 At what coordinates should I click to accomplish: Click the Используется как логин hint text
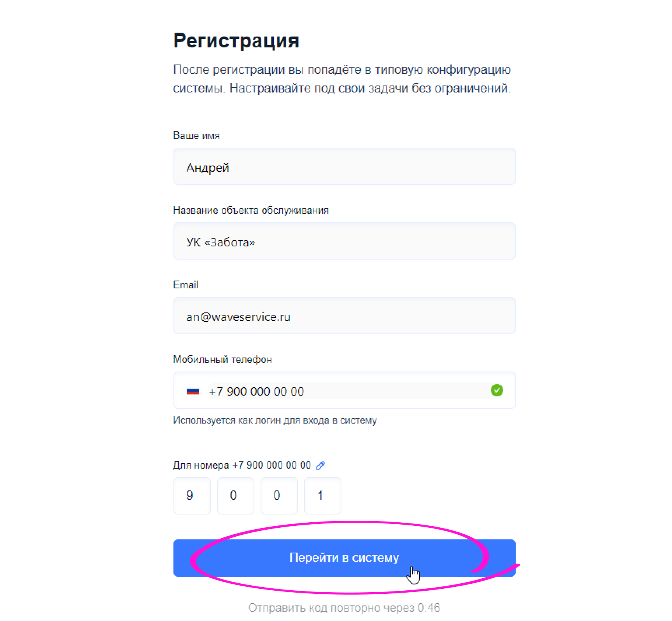[275, 420]
